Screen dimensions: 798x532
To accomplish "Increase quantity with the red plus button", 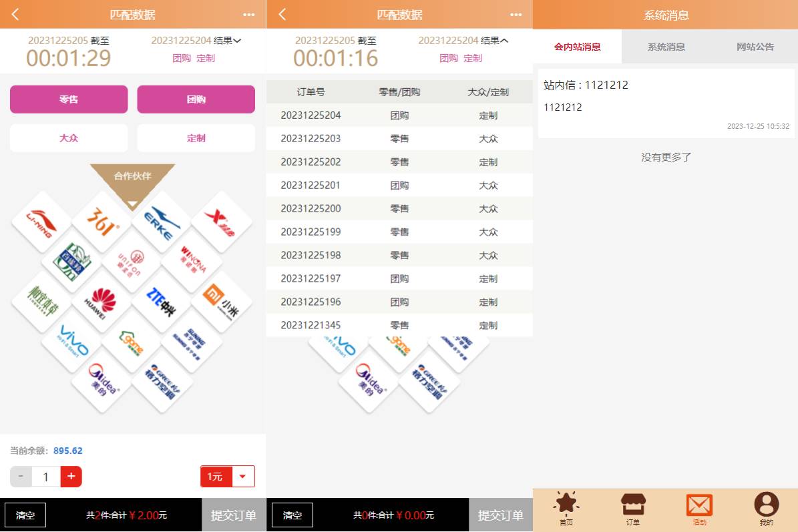I will tap(71, 477).
